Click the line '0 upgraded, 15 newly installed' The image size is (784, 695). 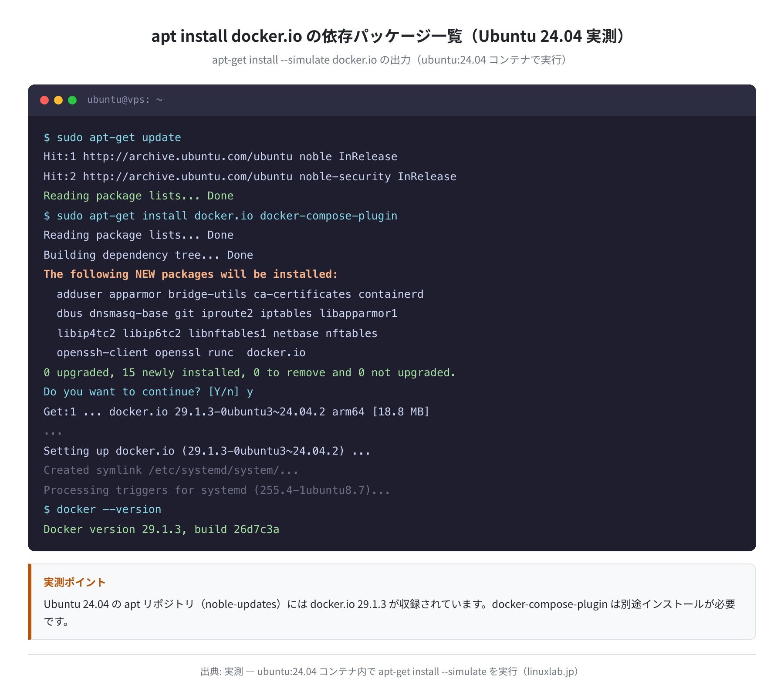250,373
